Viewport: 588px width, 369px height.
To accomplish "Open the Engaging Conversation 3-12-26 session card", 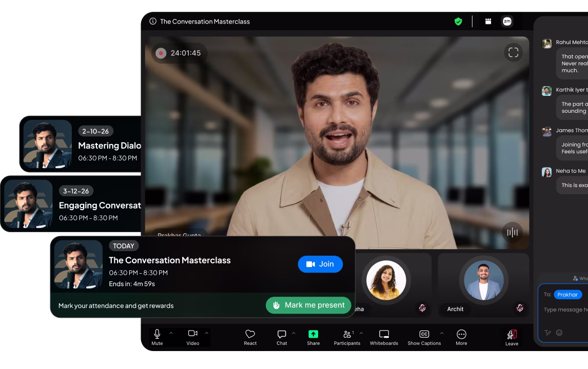I will [x=71, y=204].
